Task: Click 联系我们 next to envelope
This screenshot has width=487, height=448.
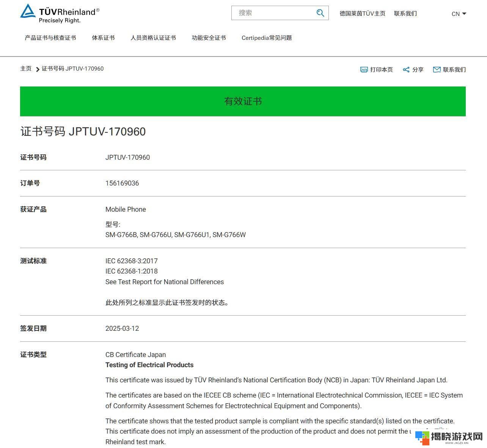Action: (x=454, y=69)
